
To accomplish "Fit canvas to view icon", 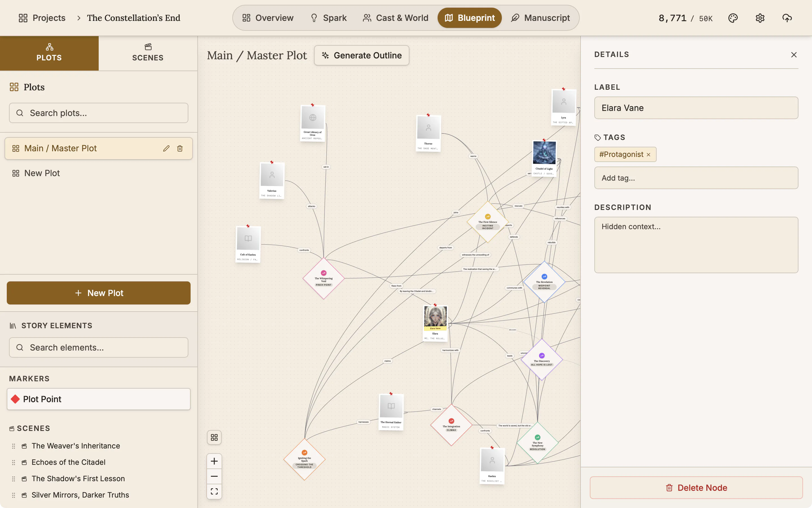I will [x=214, y=491].
